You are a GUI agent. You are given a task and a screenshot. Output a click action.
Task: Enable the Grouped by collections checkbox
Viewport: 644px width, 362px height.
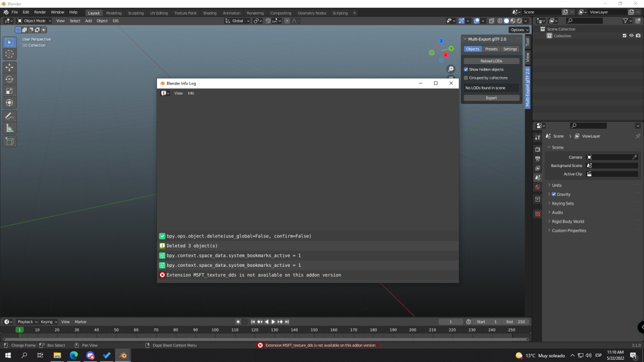pyautogui.click(x=466, y=78)
